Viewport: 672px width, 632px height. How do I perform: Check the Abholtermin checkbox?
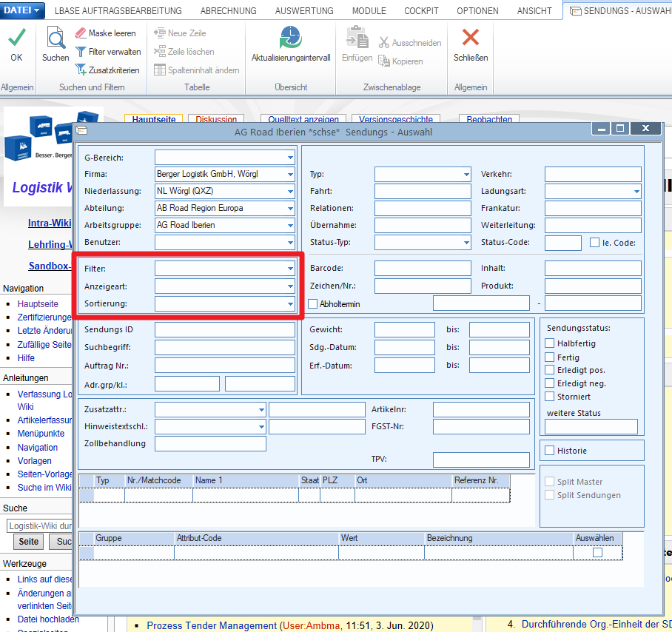[313, 303]
